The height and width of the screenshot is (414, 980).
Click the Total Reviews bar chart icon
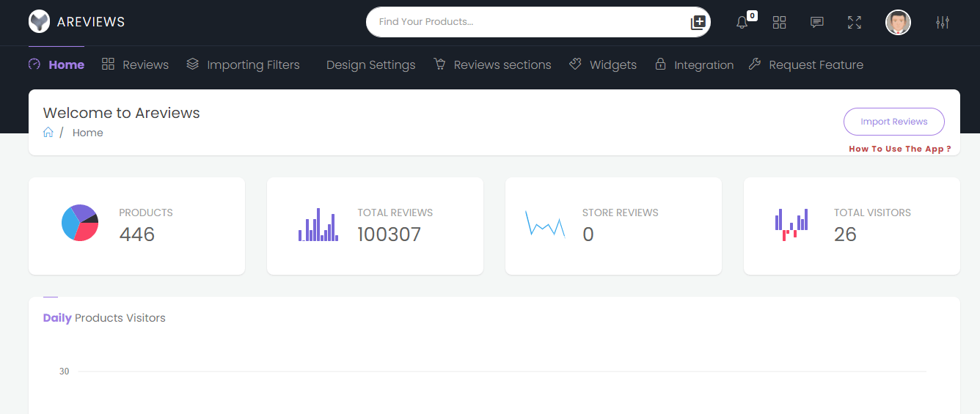318,225
